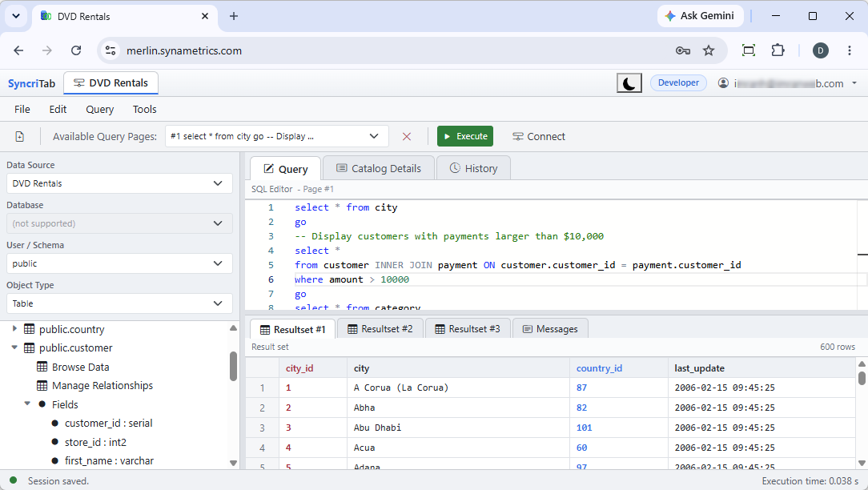The width and height of the screenshot is (868, 490).
Task: Open Chrome three-dot menu
Action: pyautogui.click(x=849, y=51)
